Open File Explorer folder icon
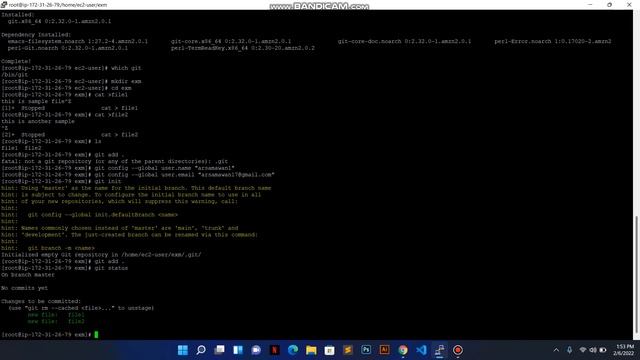 coord(311,350)
